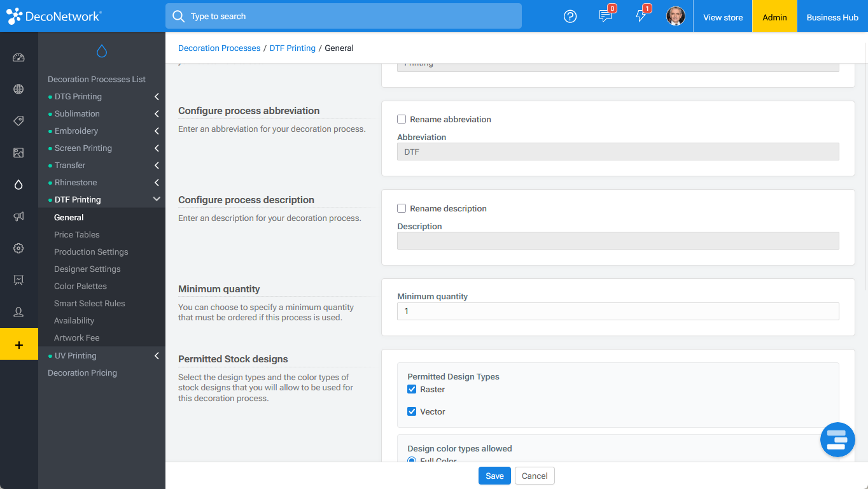The image size is (868, 489).
Task: Follow the Decoration Processes breadcrumb link
Action: [219, 48]
